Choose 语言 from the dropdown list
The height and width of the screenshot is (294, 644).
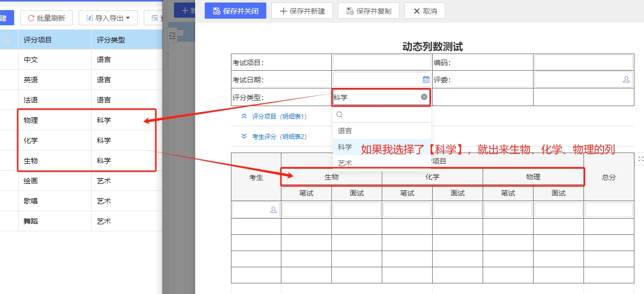point(345,131)
